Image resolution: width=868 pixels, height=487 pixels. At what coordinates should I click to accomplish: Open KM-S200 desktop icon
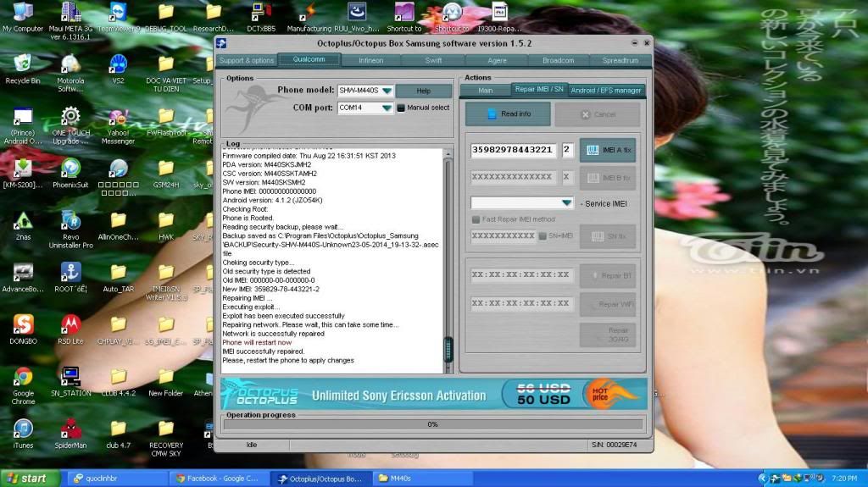23,174
